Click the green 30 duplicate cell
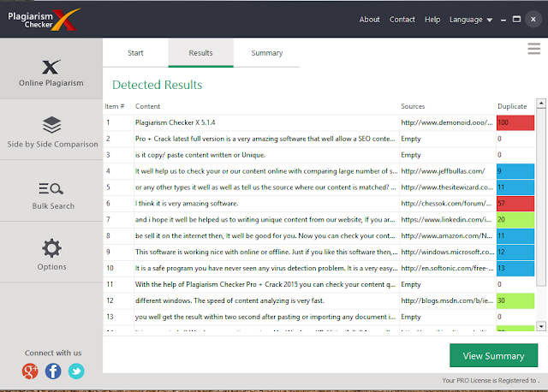 point(515,300)
